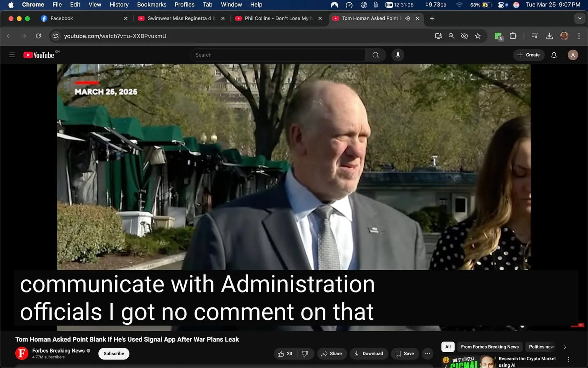Dislike the video with thumbs down

305,353
